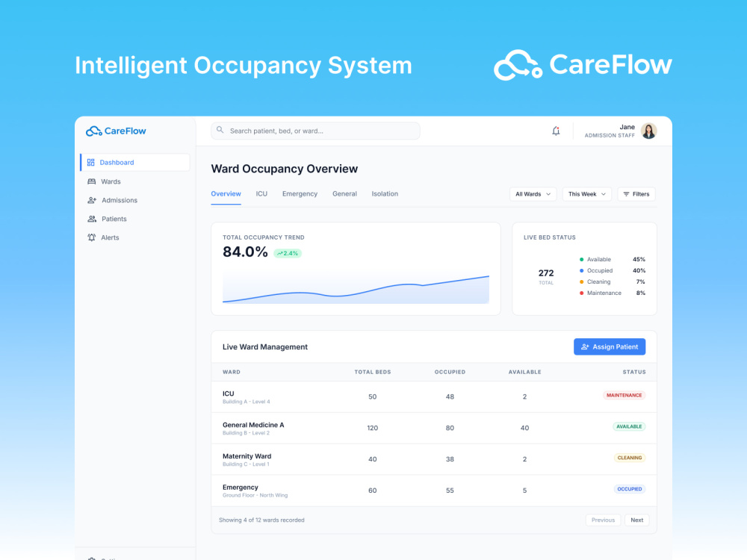Switch to the Isolation tab
Screen dimensions: 747x560
coord(385,194)
